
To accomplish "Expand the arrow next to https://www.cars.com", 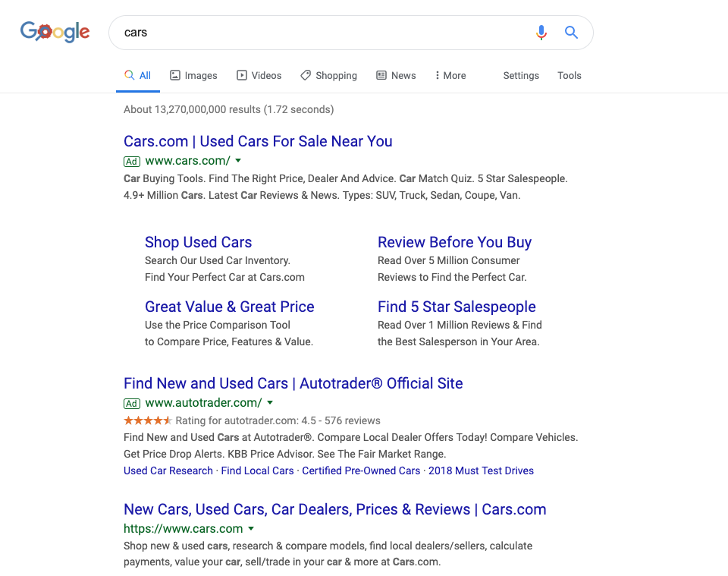I will pos(251,529).
